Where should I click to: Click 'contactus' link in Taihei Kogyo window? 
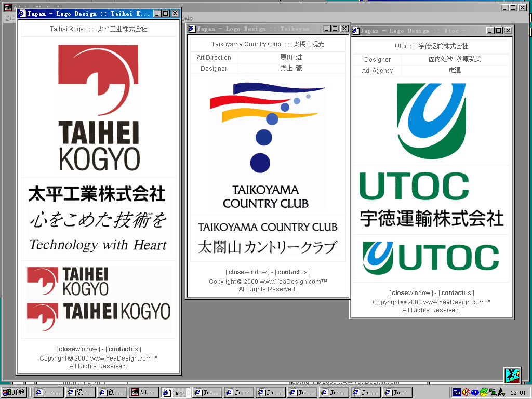[x=123, y=349]
